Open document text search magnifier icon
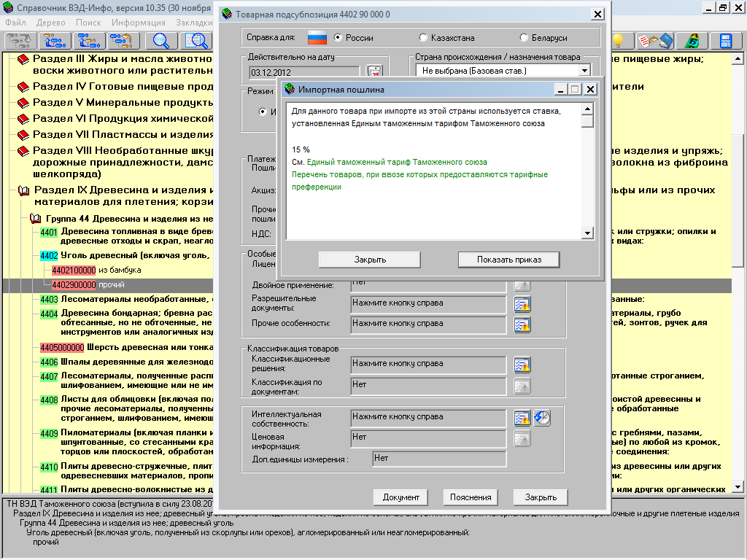 coord(196,41)
